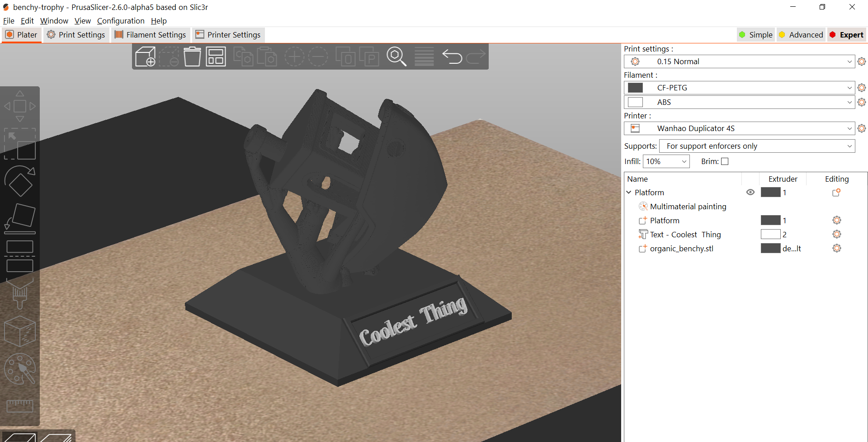The height and width of the screenshot is (442, 868).
Task: Open the Wanhao Duplicator 4S printer dropdown
Action: [739, 128]
